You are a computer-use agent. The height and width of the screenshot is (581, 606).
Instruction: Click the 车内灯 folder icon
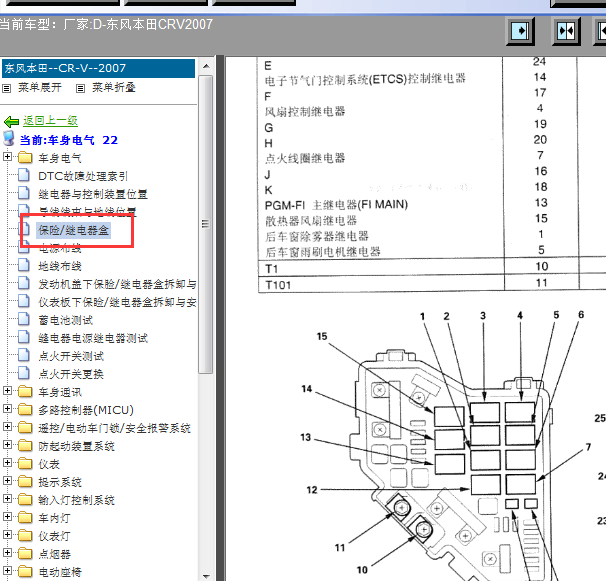tap(25, 518)
